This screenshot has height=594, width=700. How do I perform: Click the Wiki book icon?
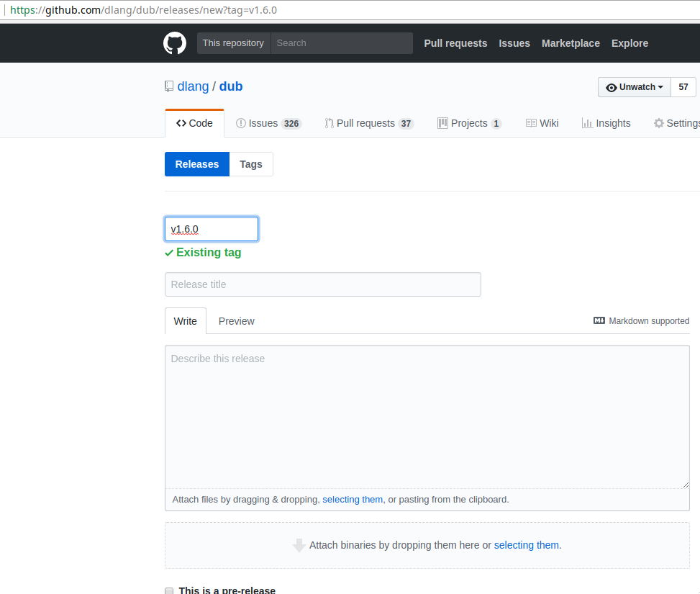pos(530,123)
